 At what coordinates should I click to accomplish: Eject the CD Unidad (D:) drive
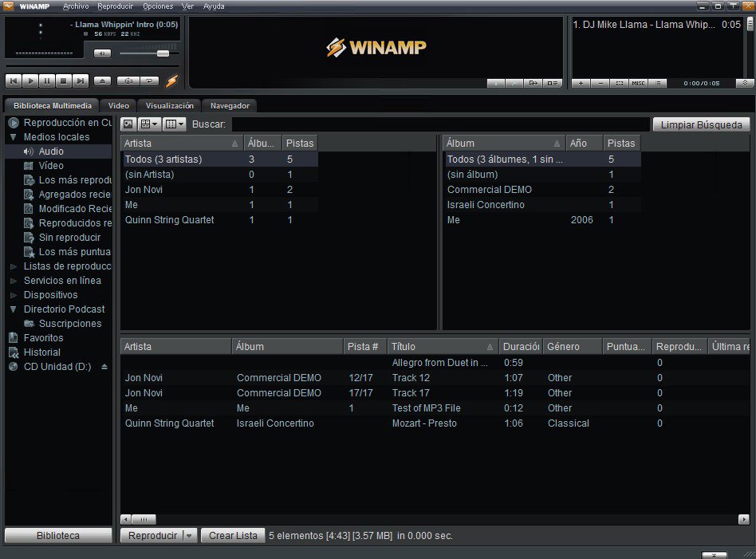click(x=104, y=367)
